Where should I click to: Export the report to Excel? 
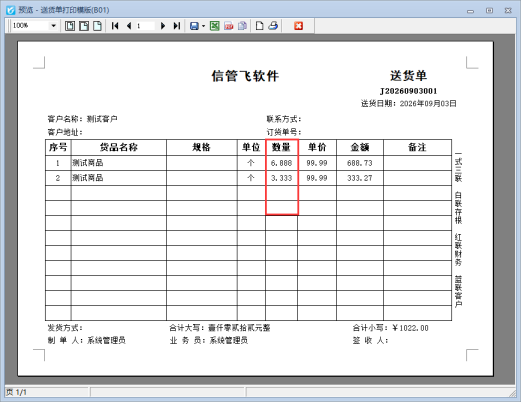point(214,26)
